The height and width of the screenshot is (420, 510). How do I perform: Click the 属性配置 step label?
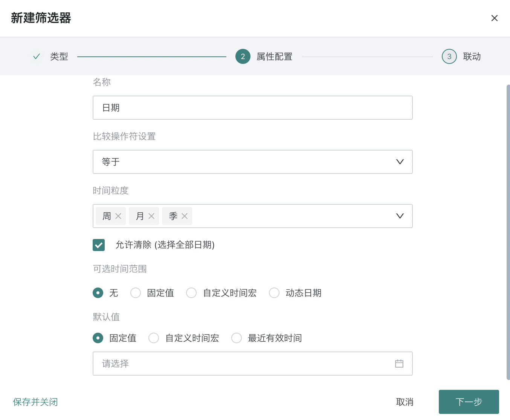[275, 56]
